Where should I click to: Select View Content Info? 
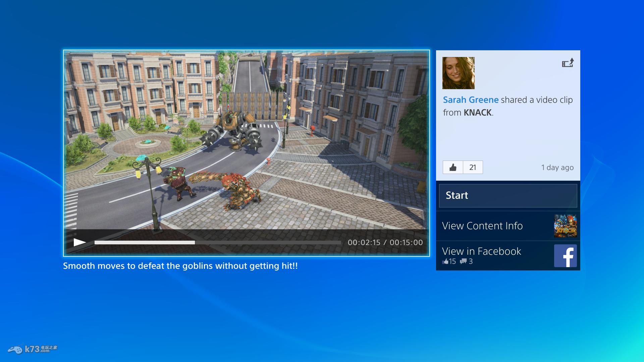tap(482, 226)
